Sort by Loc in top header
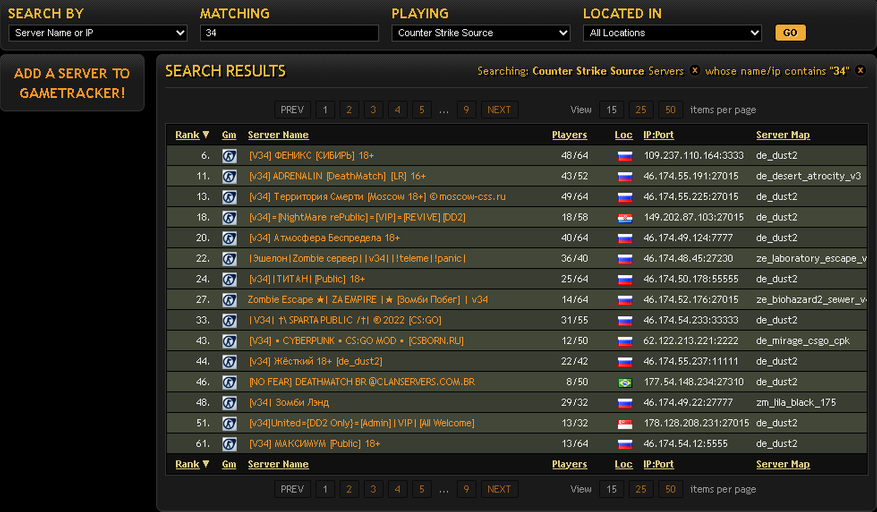This screenshot has width=877, height=512. (623, 135)
